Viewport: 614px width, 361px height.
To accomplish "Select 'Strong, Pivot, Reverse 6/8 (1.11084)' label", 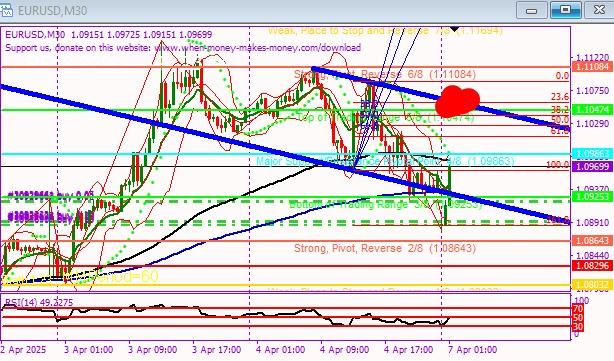I will [x=385, y=74].
